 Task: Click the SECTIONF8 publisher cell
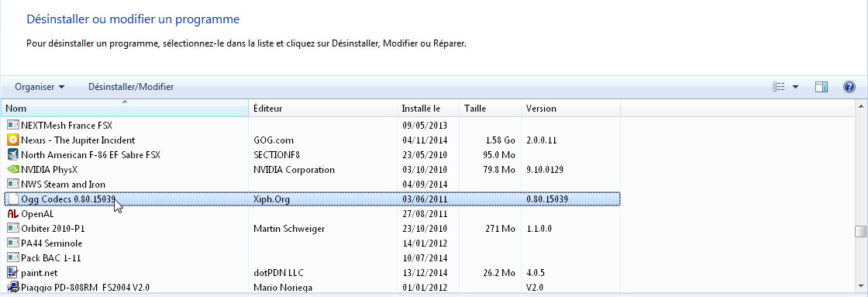pyautogui.click(x=277, y=154)
